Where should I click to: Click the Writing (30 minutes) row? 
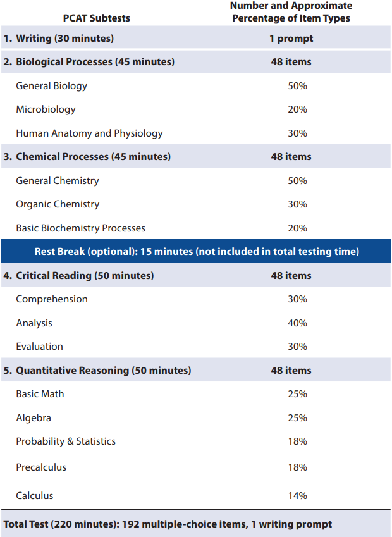click(196, 38)
